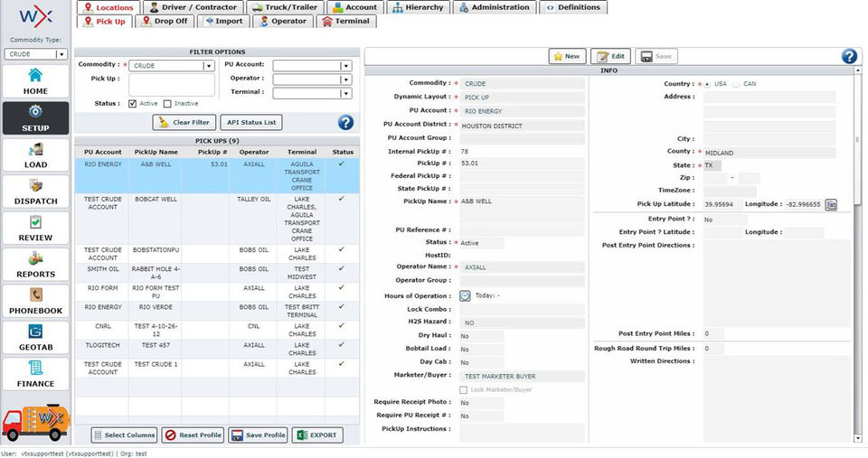Open the API Status List
This screenshot has width=868, height=458.
(251, 122)
